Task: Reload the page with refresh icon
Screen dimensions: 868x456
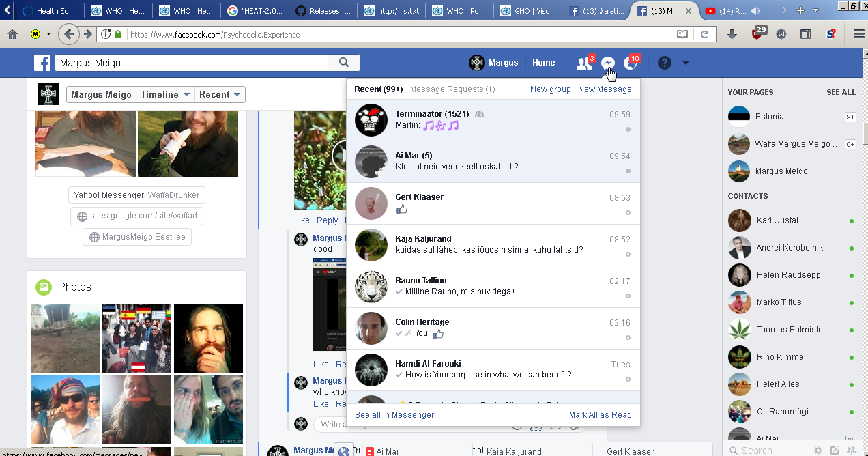Action: tap(704, 34)
